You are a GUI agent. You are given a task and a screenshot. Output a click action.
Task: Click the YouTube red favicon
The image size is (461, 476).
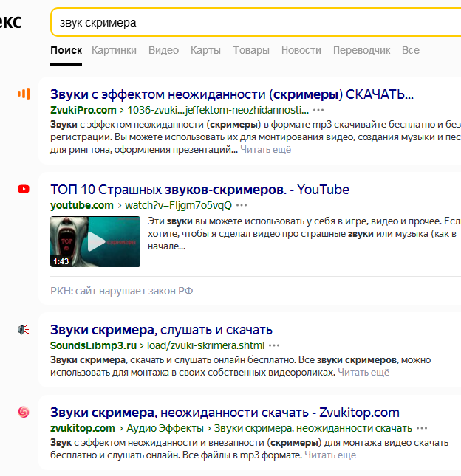[x=24, y=189]
